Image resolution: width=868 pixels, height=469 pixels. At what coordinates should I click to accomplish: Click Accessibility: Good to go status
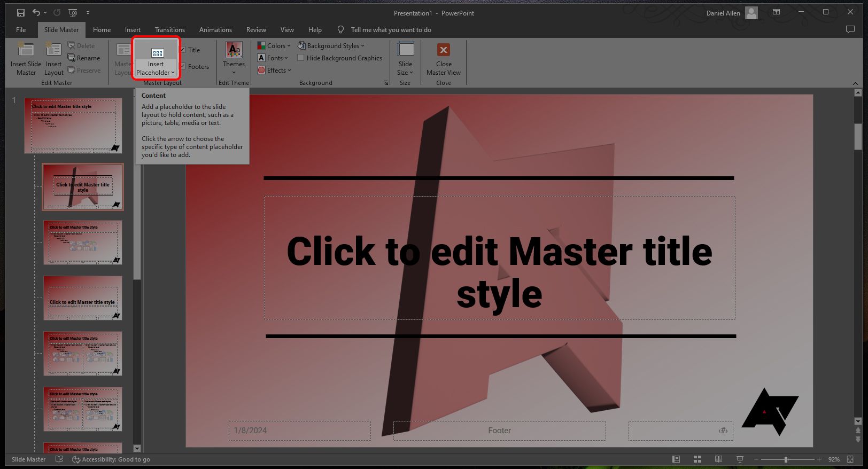point(111,459)
